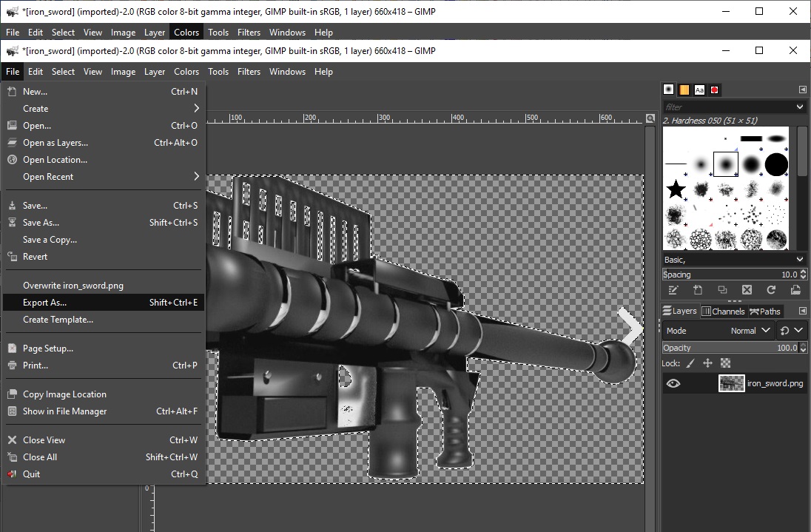Viewport: 811px width, 532px height.
Task: Toggle lock alpha channel icon
Action: click(725, 363)
